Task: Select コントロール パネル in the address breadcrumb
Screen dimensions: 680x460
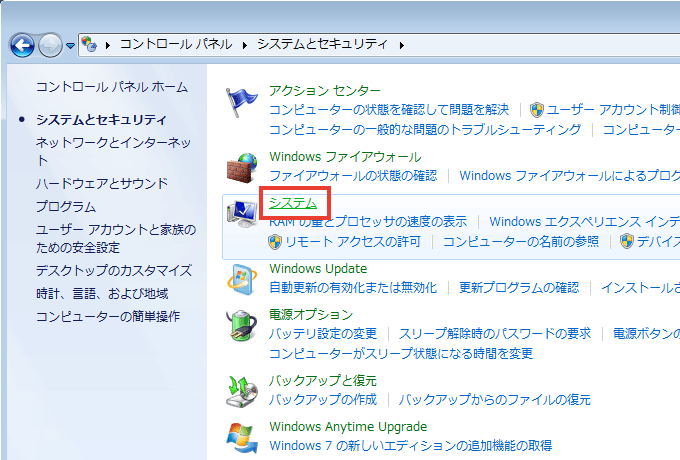Action: point(176,44)
